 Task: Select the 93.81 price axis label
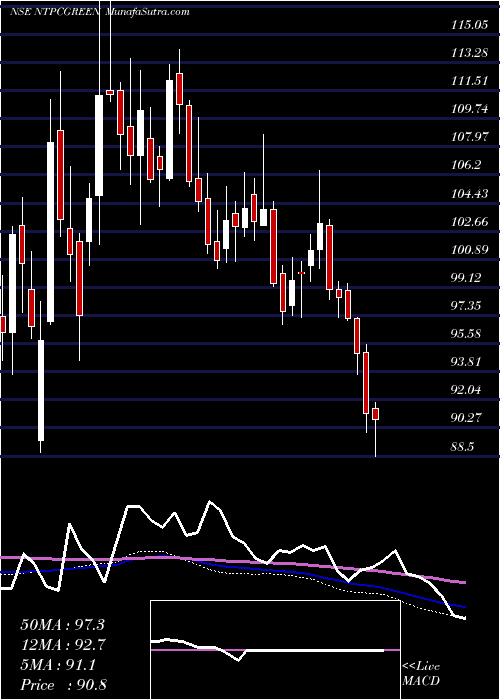(x=466, y=362)
